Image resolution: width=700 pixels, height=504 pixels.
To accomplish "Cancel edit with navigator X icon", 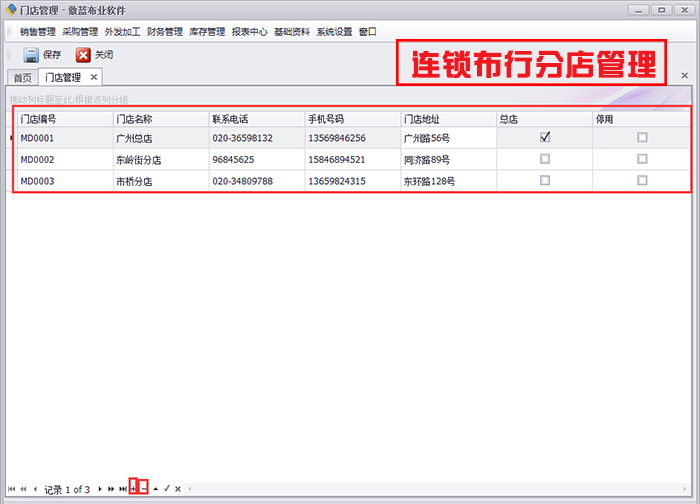I will (178, 489).
